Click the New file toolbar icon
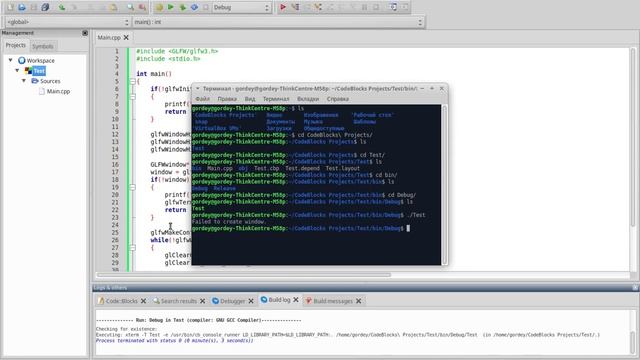 11,7
